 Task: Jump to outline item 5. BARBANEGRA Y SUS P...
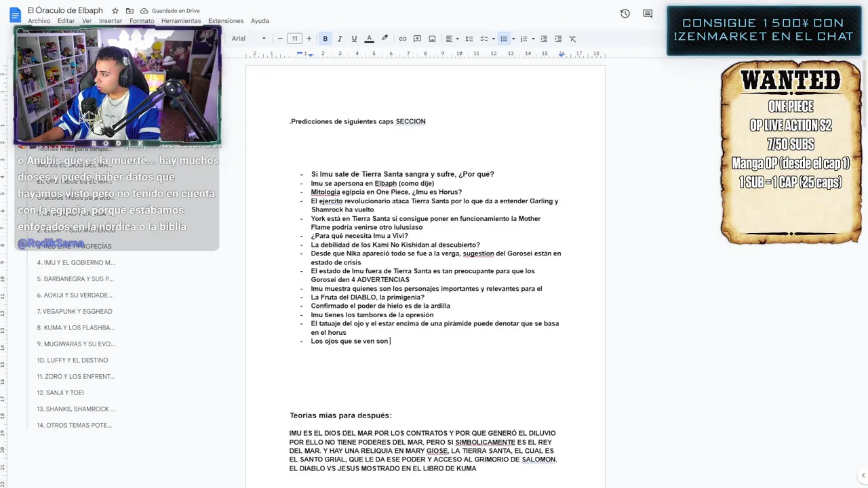click(x=75, y=279)
